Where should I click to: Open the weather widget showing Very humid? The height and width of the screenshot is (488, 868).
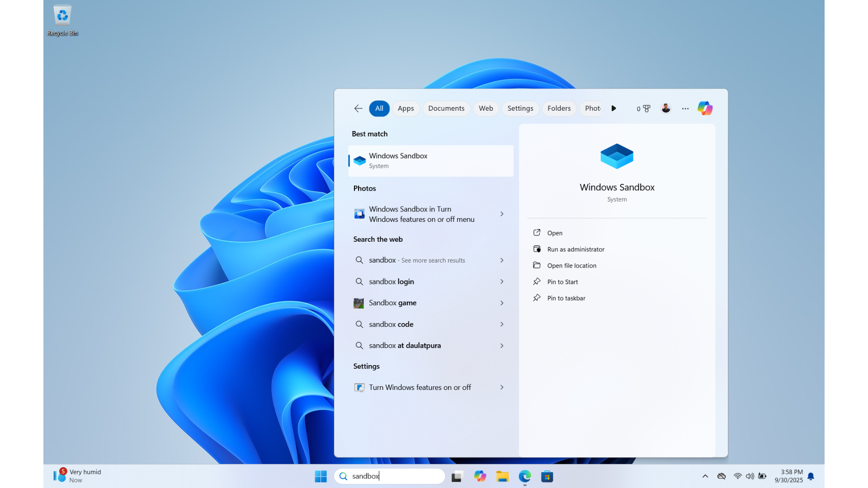click(x=76, y=475)
